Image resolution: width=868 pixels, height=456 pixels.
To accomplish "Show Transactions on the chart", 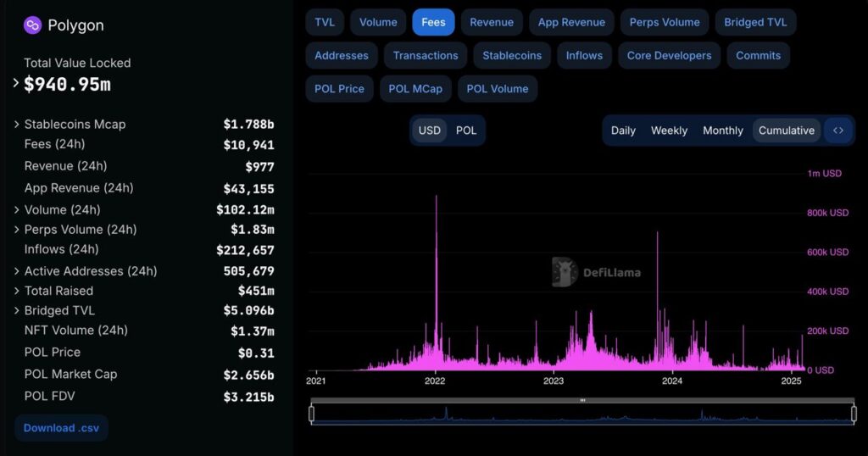I will coord(426,55).
